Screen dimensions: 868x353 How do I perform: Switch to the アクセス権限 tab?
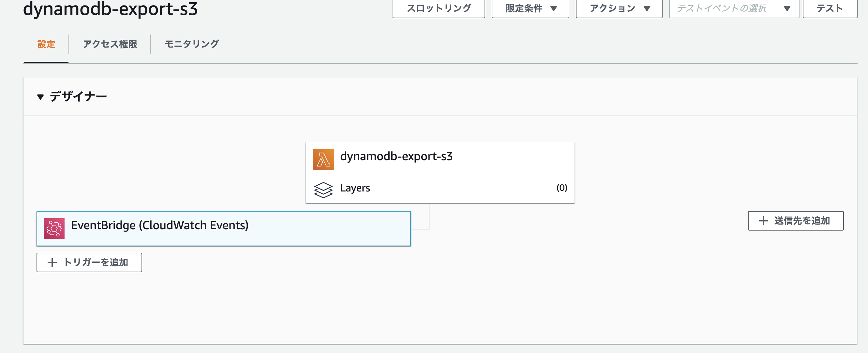pyautogui.click(x=110, y=44)
